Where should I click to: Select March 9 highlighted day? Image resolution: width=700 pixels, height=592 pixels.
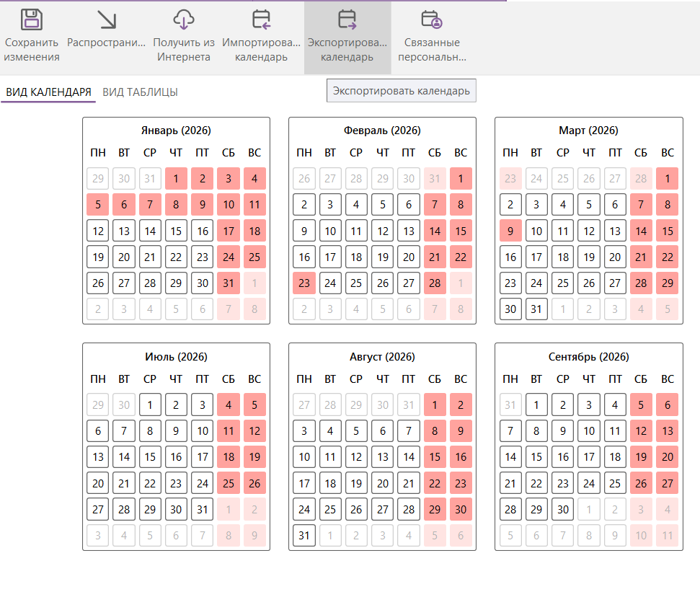pos(510,231)
